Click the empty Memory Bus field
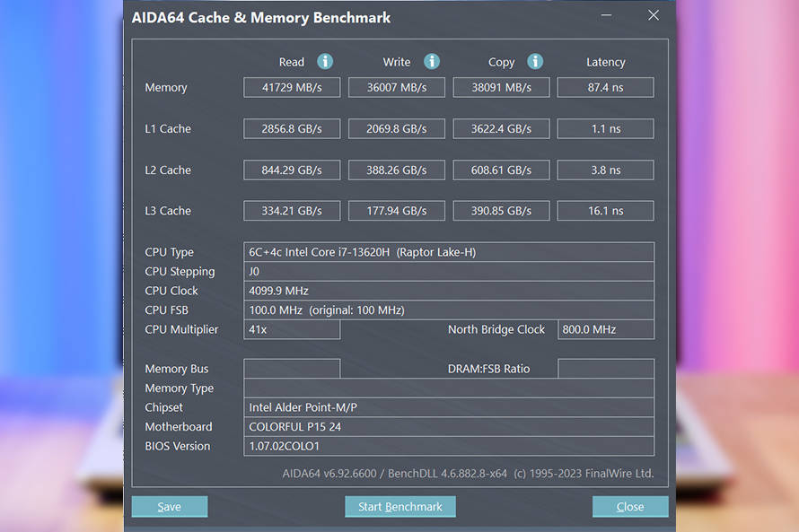This screenshot has height=532, width=799. tap(292, 369)
